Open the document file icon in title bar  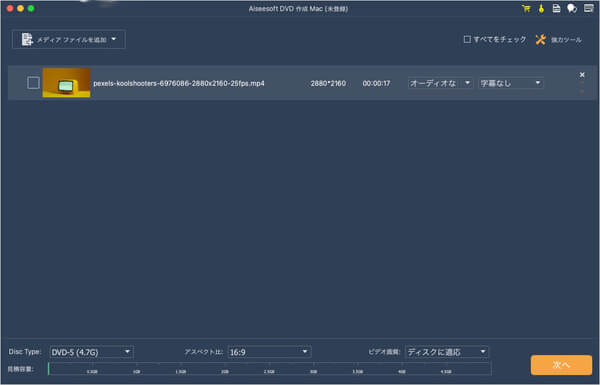tap(556, 8)
